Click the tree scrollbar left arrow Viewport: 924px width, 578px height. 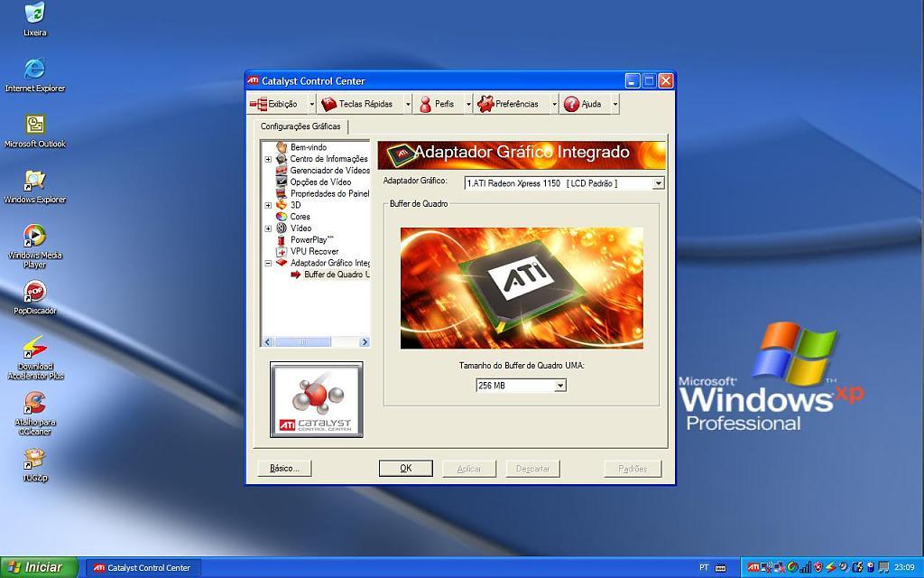(x=267, y=342)
